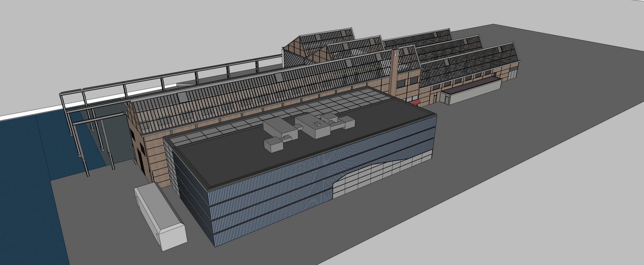The image size is (644, 265).
Task: Select the long grey container near far sheds
Action: (471, 90)
